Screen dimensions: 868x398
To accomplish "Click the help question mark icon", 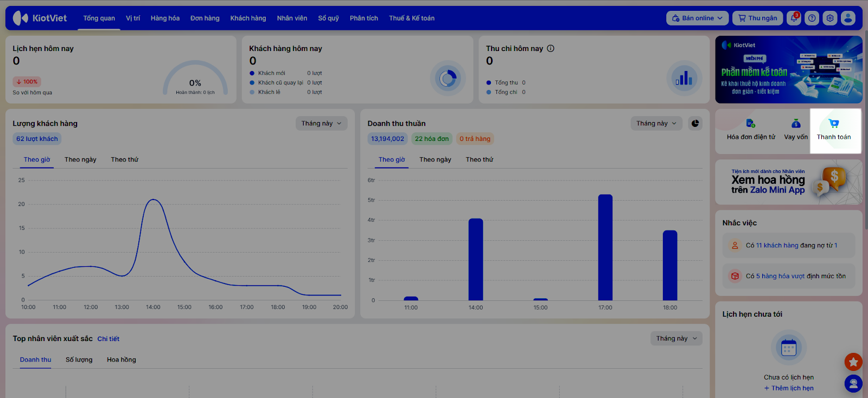I will click(812, 18).
